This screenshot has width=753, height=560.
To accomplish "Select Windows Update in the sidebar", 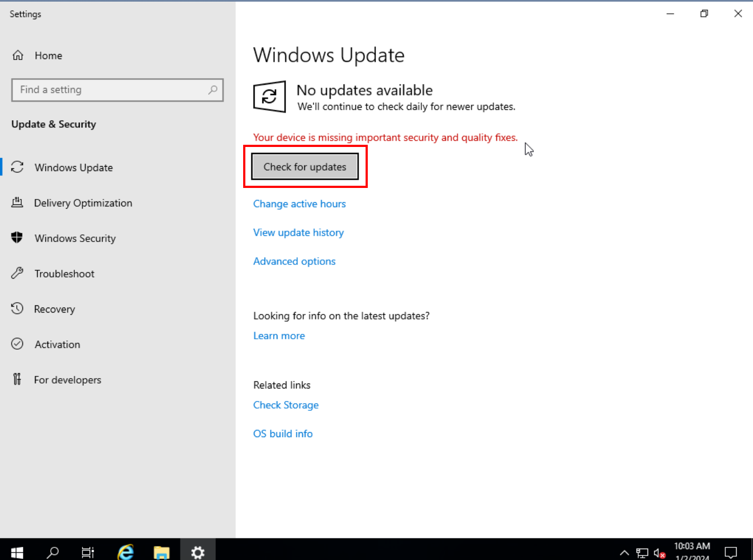I will pos(73,168).
